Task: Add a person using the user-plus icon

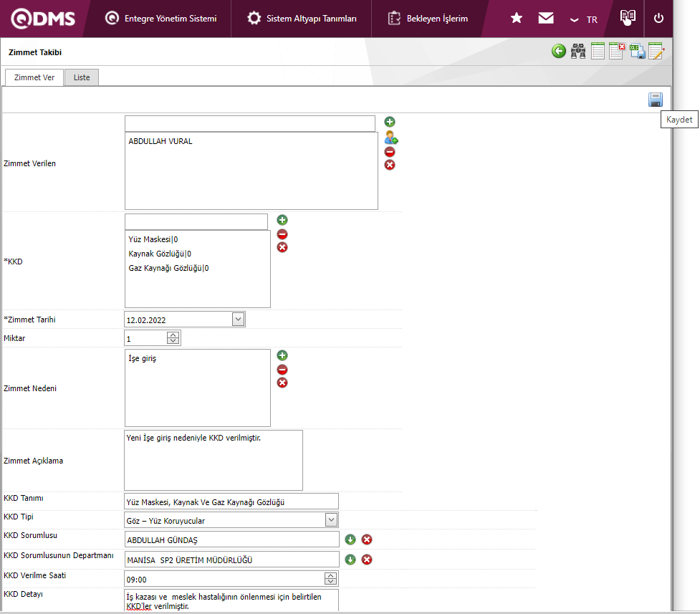Action: point(390,137)
